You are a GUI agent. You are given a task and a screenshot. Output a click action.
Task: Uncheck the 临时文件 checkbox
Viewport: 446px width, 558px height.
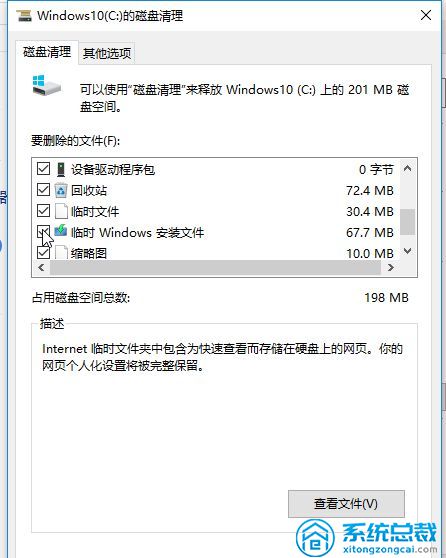coord(43,211)
